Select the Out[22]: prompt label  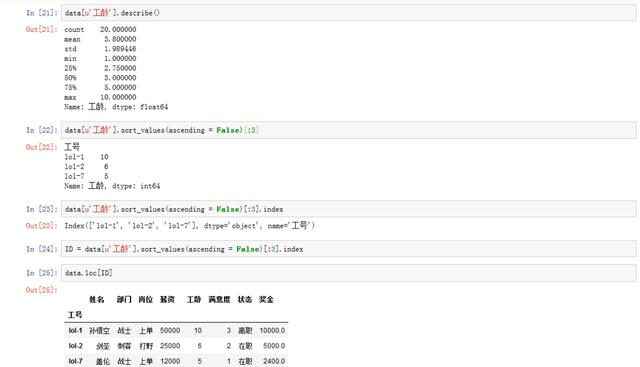coord(42,147)
